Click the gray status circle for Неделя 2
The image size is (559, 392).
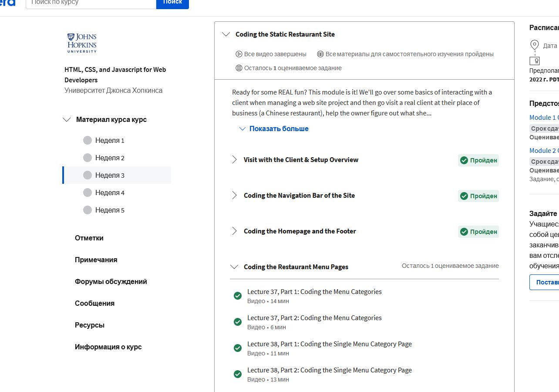pyautogui.click(x=88, y=158)
